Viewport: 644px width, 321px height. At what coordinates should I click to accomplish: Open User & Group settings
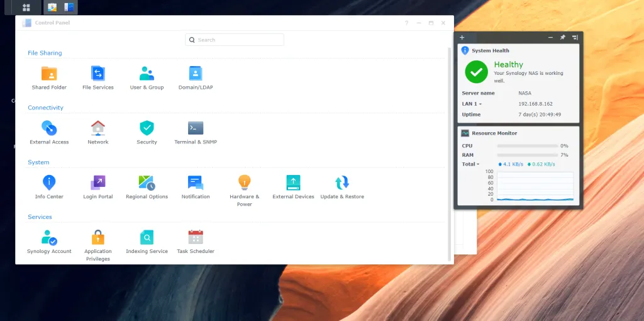pyautogui.click(x=147, y=78)
